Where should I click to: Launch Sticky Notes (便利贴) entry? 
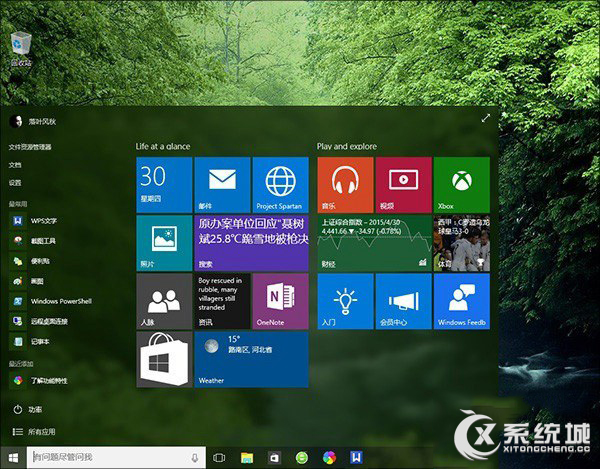point(30,261)
